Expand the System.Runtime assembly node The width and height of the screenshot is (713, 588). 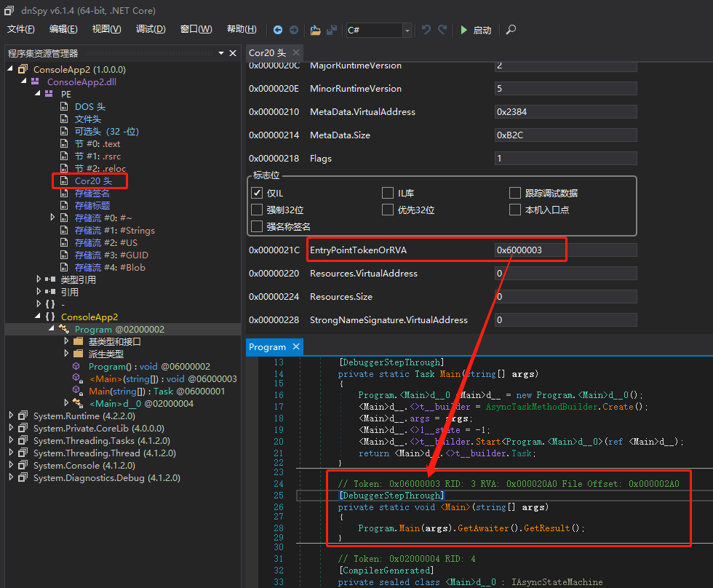coord(9,416)
